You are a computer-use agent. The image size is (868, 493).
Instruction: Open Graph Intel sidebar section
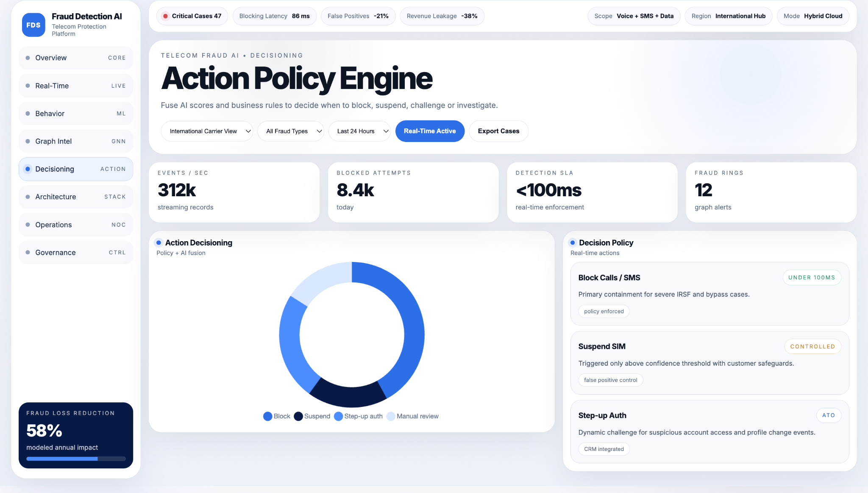[x=76, y=141]
